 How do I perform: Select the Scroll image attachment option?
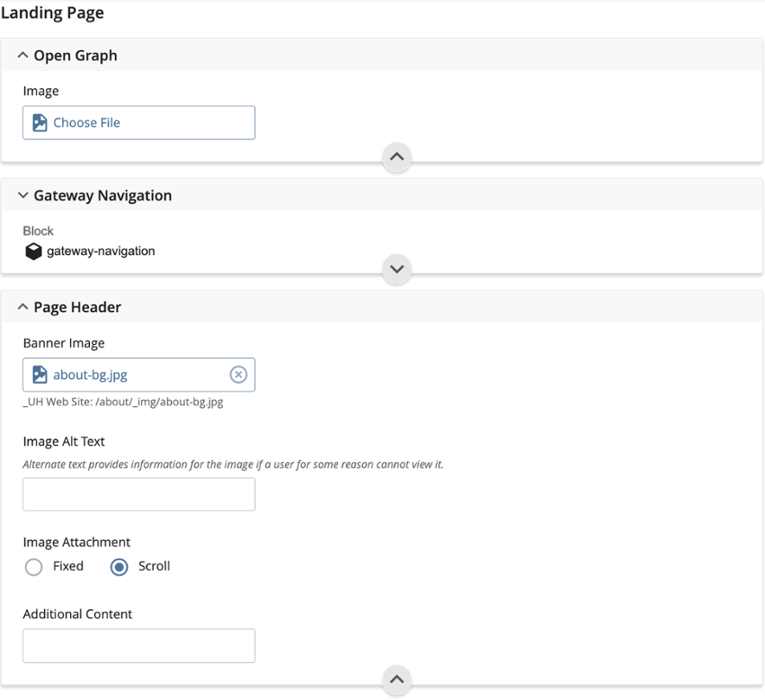click(119, 567)
